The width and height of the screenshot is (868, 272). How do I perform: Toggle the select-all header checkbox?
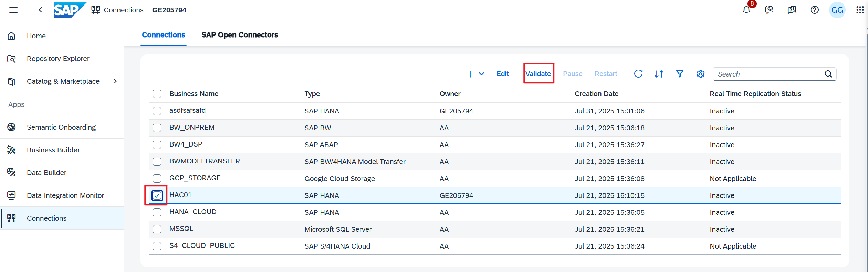157,94
